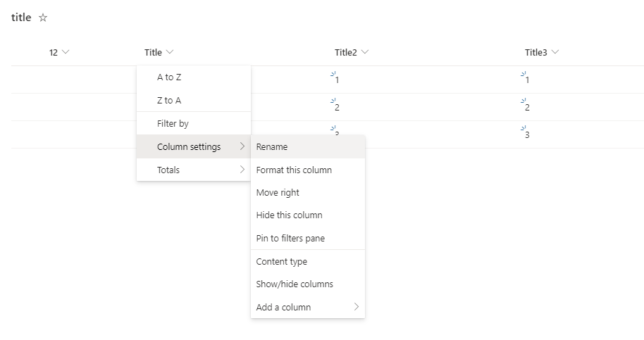Choose the Filter by option
644x340 pixels.
point(173,124)
